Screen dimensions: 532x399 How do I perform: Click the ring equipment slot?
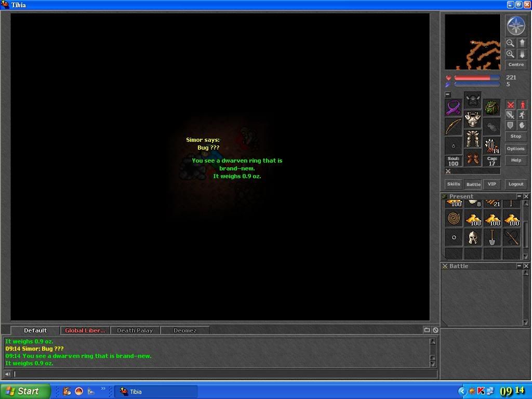point(453,146)
